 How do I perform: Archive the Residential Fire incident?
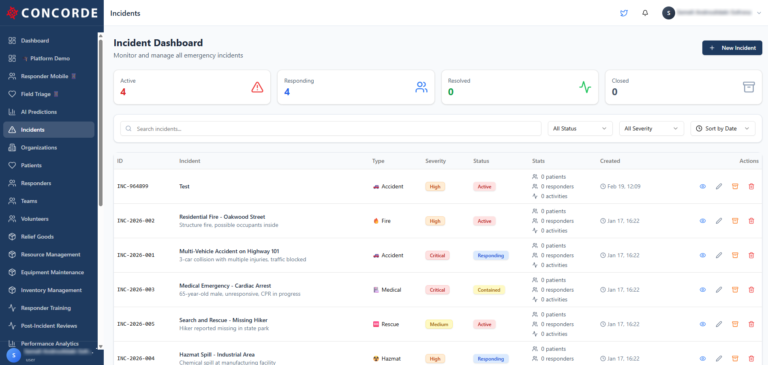(735, 221)
